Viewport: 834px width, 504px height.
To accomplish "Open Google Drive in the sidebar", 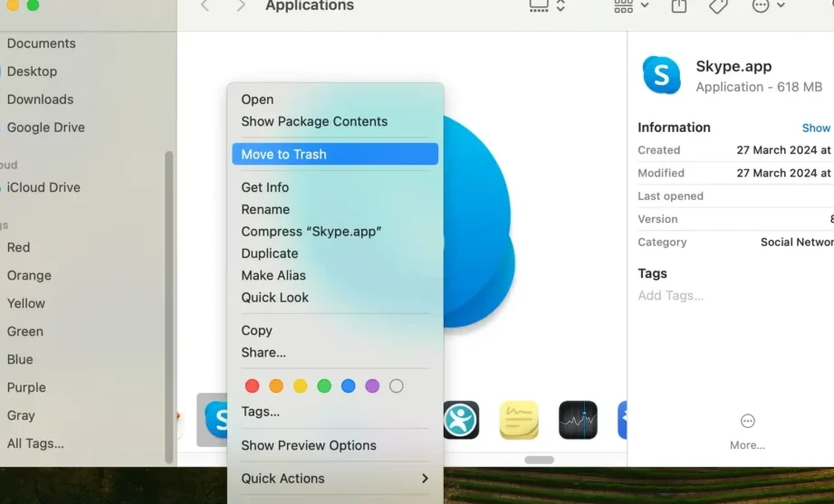I will tap(46, 128).
